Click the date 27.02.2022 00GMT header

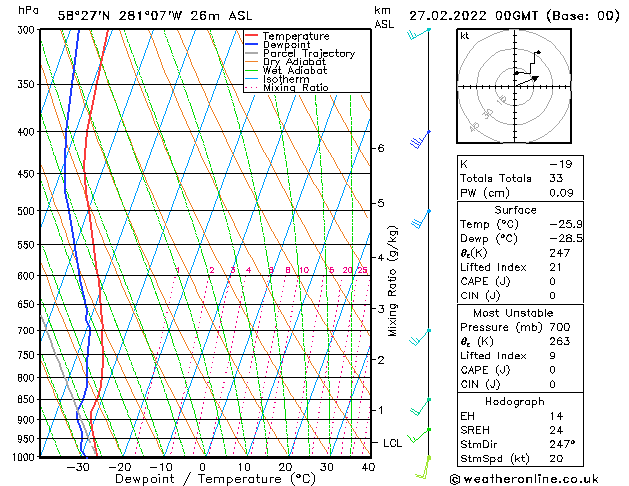(x=514, y=16)
